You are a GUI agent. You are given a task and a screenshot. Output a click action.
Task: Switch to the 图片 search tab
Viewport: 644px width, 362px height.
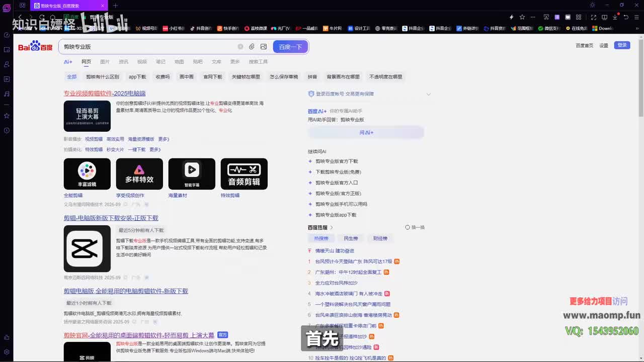pos(105,62)
